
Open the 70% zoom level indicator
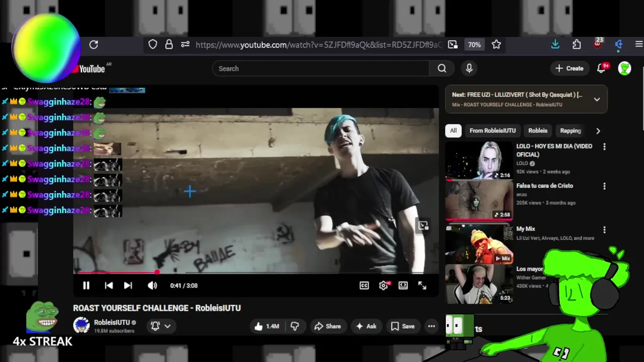pos(474,45)
